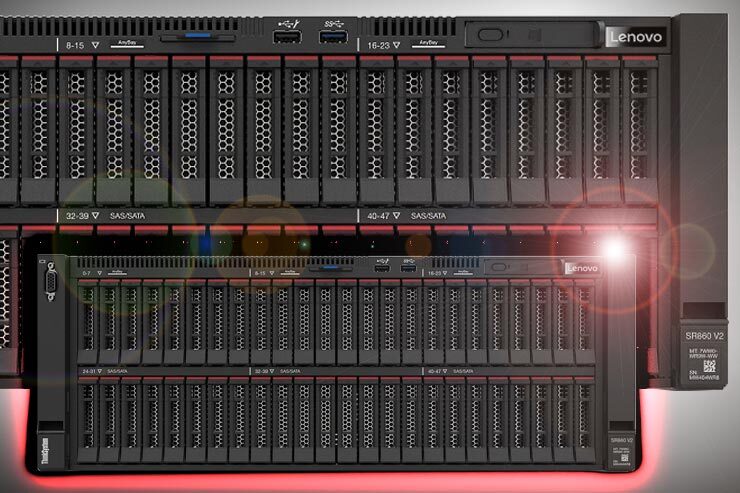
Task: Click the triangle next to 40-47 on large server
Action: pos(397,215)
